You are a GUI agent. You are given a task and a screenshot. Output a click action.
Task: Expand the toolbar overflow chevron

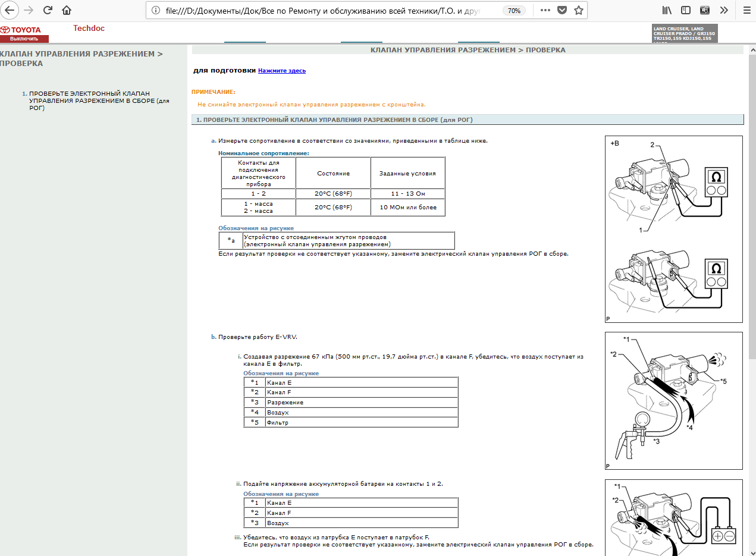click(x=724, y=10)
